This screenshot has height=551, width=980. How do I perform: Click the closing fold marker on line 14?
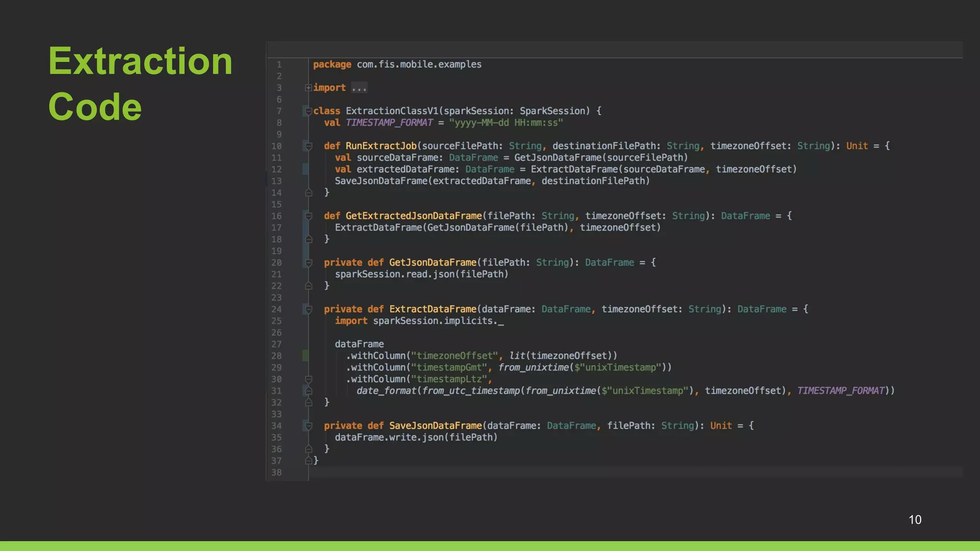point(309,193)
